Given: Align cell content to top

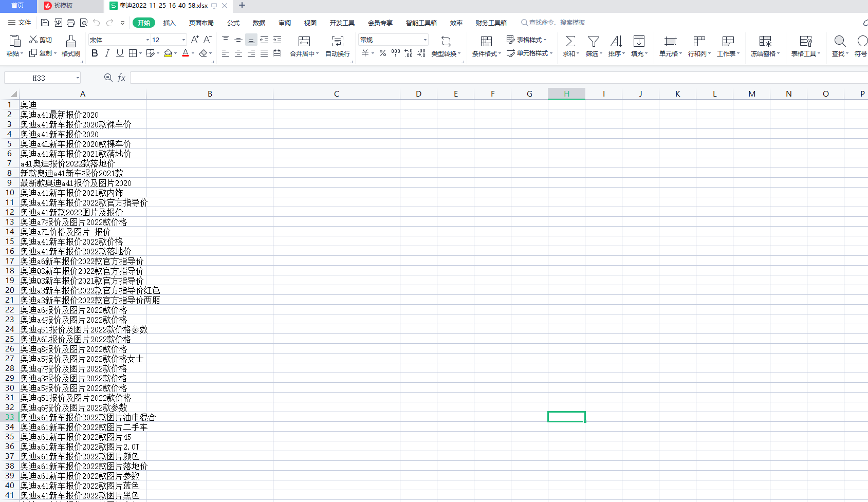Looking at the screenshot, I should [226, 40].
